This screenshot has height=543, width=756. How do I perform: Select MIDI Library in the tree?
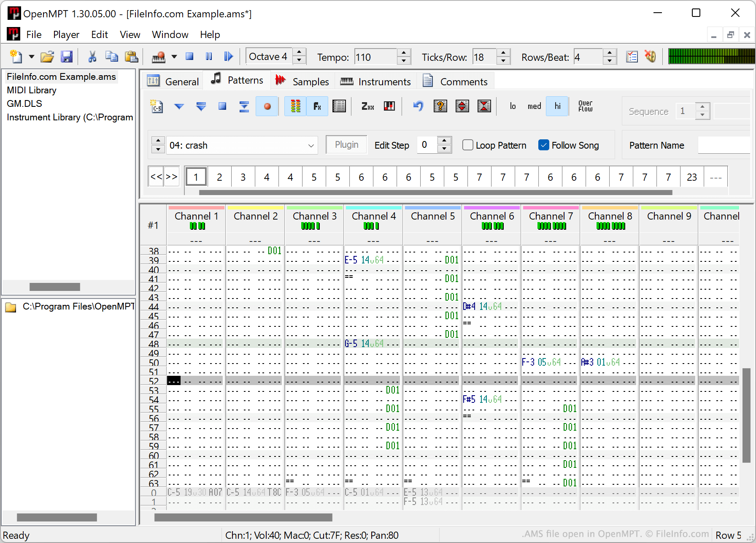tap(32, 90)
